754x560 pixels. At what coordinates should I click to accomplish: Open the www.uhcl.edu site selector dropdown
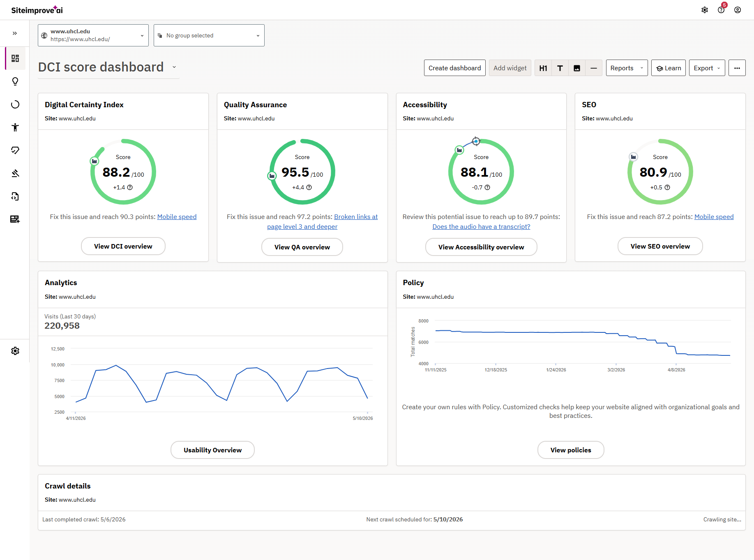pyautogui.click(x=93, y=35)
